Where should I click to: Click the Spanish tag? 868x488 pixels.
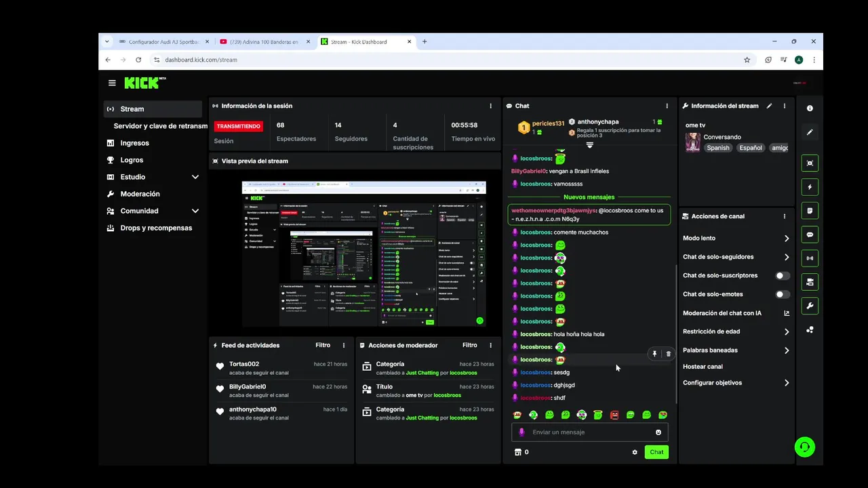coord(718,148)
